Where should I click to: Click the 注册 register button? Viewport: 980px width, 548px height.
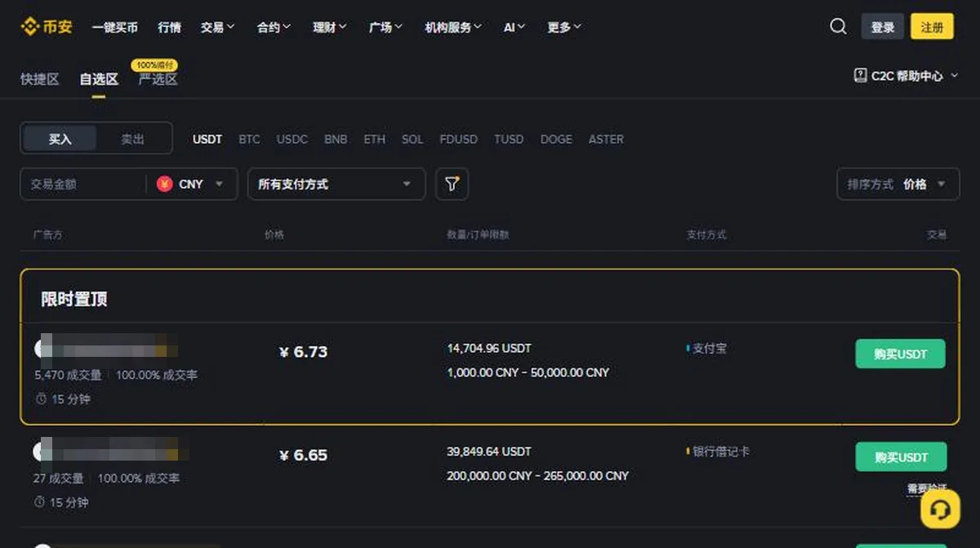coord(932,26)
